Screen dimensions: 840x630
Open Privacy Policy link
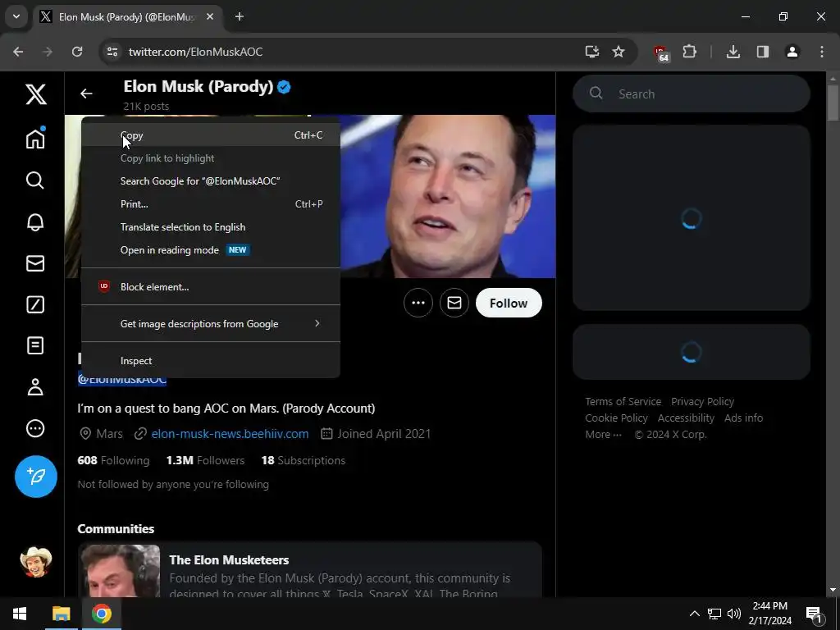pyautogui.click(x=702, y=401)
